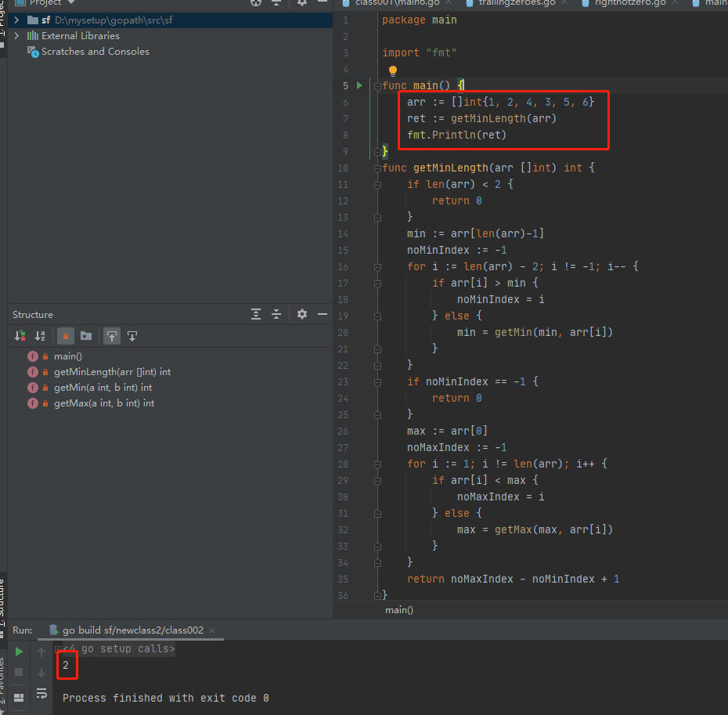
Task: Expand the sf project folder
Action: [x=16, y=20]
